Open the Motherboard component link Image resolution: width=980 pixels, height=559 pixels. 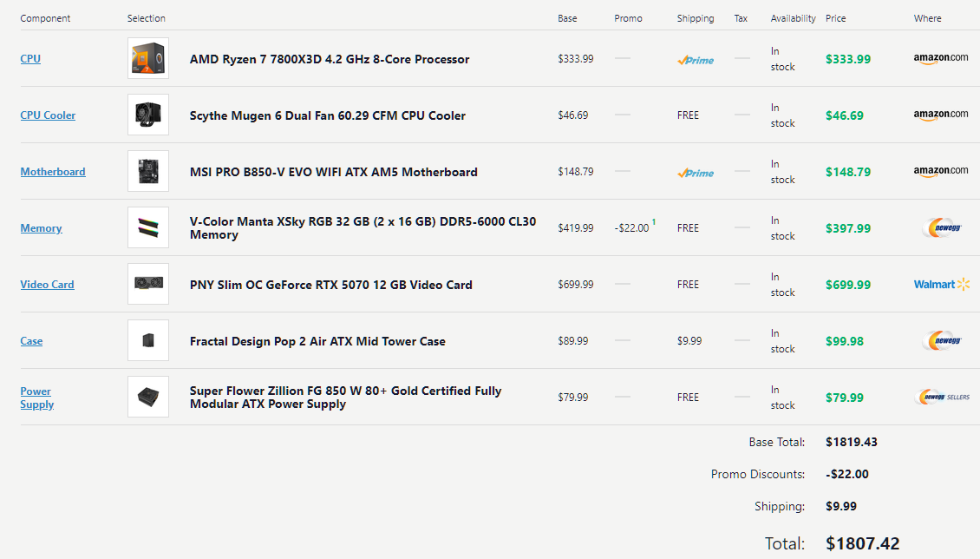coord(53,171)
